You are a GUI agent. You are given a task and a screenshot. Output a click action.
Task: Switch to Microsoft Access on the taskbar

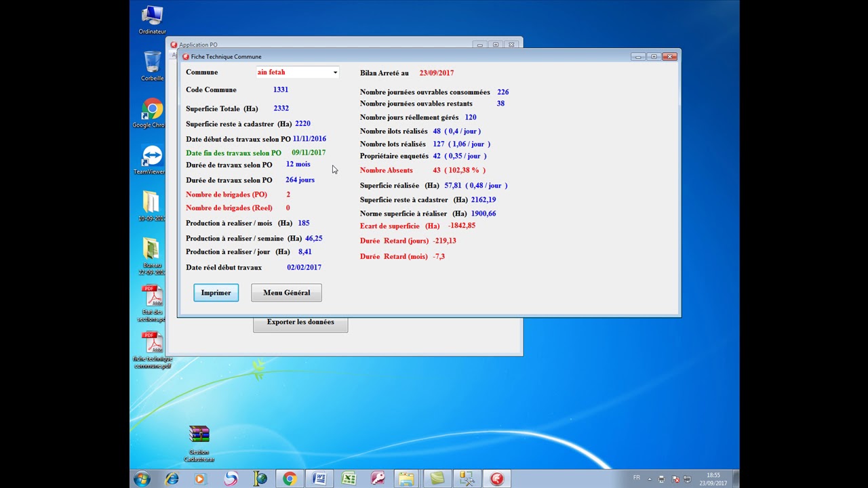point(378,479)
